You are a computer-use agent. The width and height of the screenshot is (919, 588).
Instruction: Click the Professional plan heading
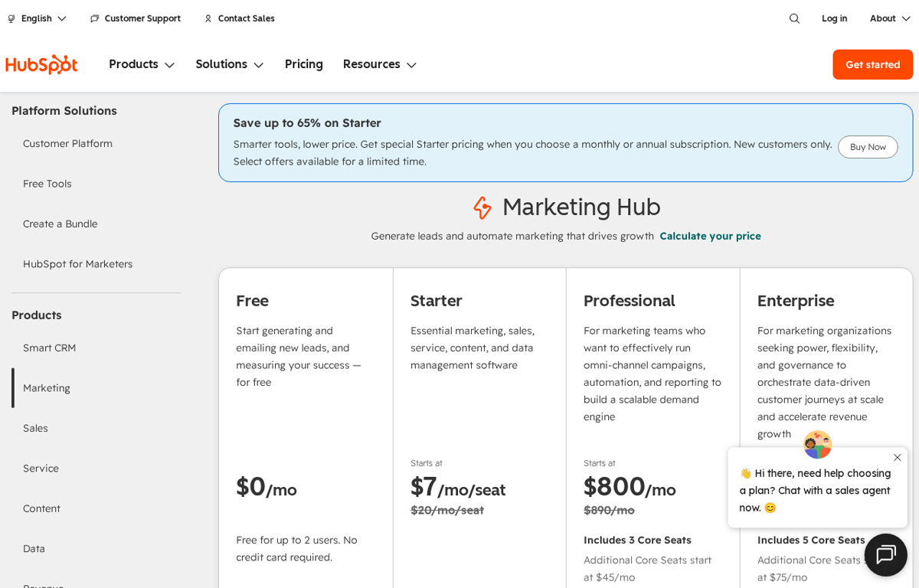pyautogui.click(x=630, y=301)
